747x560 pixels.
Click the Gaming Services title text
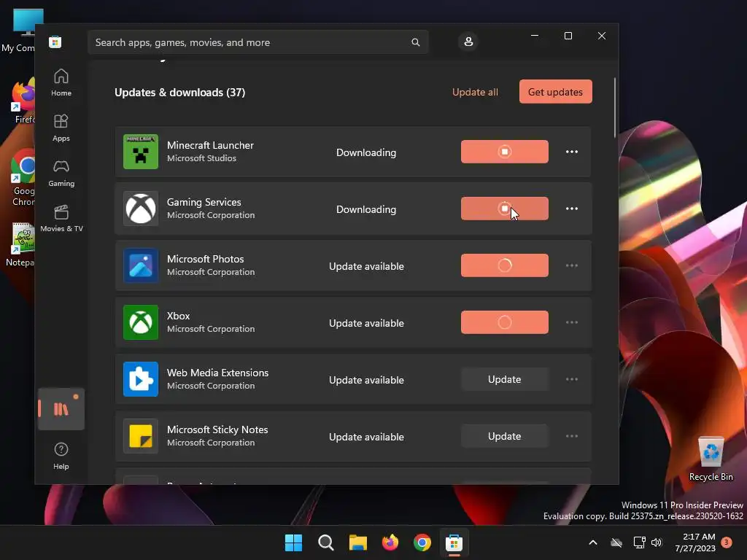point(204,203)
